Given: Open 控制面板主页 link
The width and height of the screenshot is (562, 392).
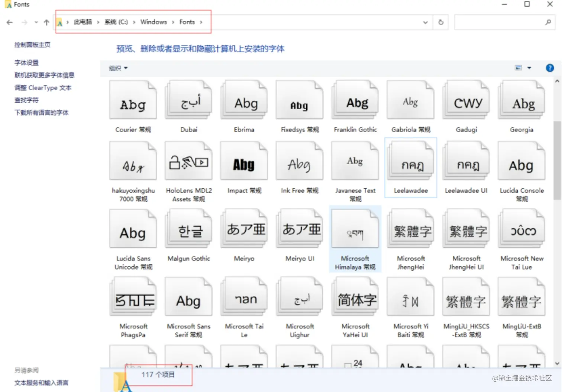Looking at the screenshot, I should click(32, 45).
